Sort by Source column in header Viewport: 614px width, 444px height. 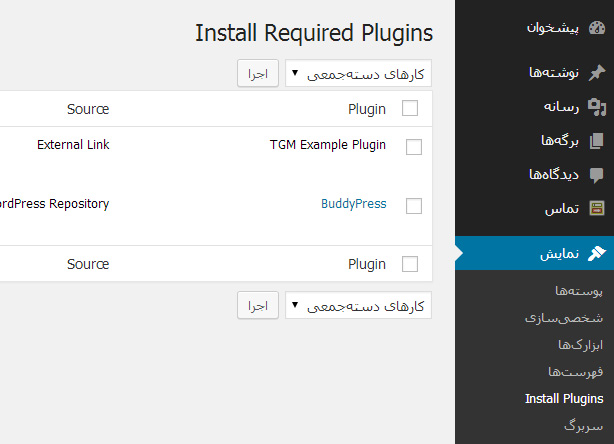(x=88, y=109)
